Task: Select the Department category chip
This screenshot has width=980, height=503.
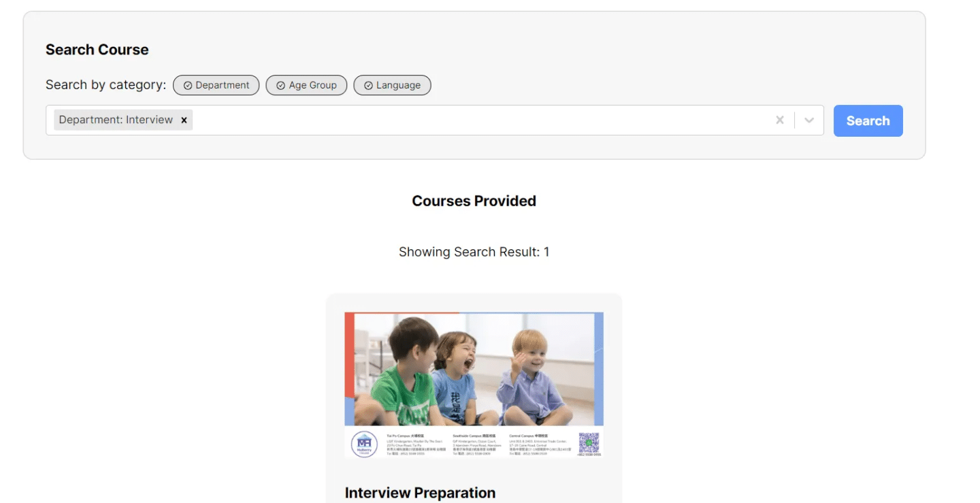Action: 216,85
